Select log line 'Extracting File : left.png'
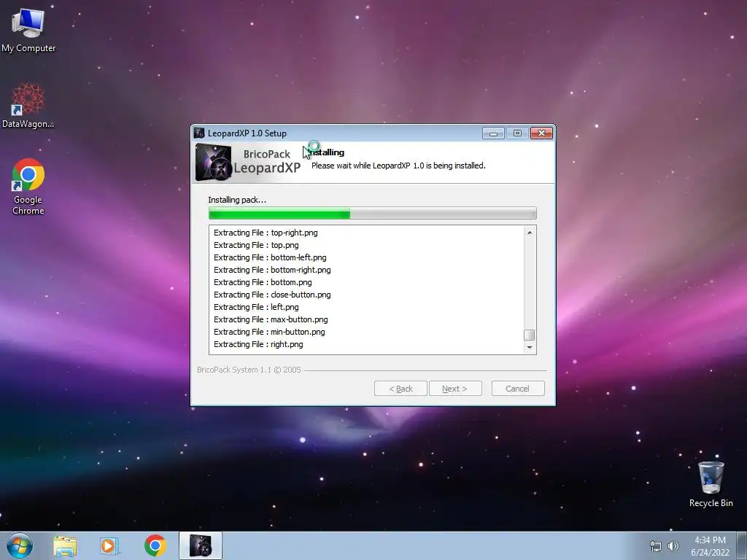Image resolution: width=747 pixels, height=560 pixels. (x=256, y=307)
